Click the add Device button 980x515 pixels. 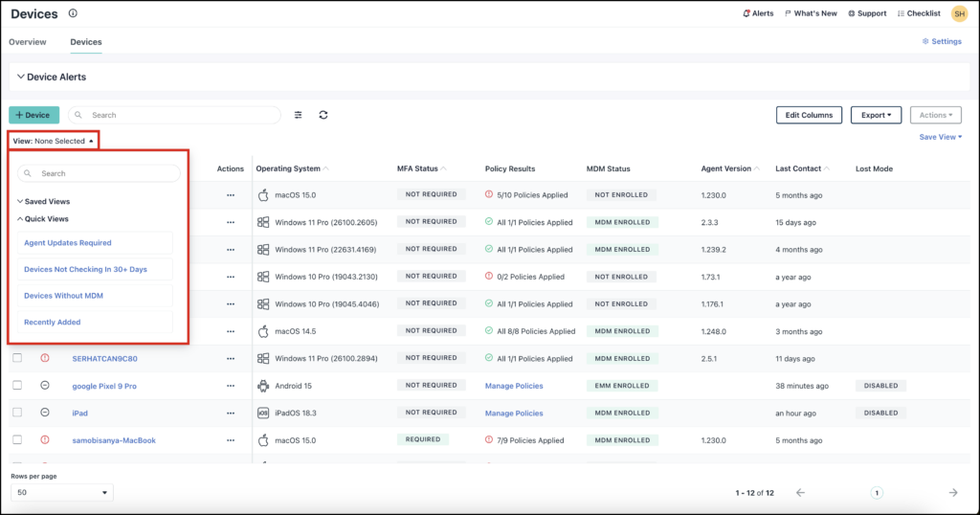tap(33, 115)
